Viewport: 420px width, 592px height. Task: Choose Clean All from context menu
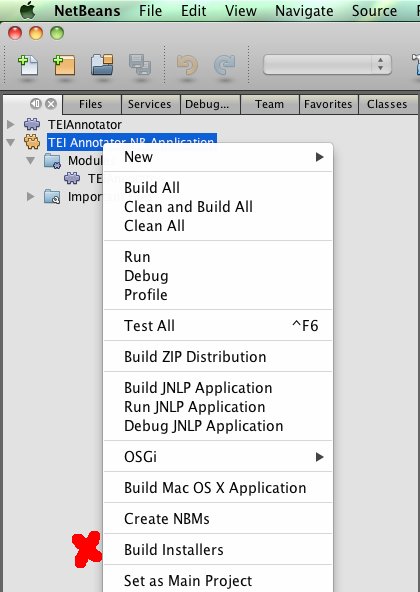point(218,226)
